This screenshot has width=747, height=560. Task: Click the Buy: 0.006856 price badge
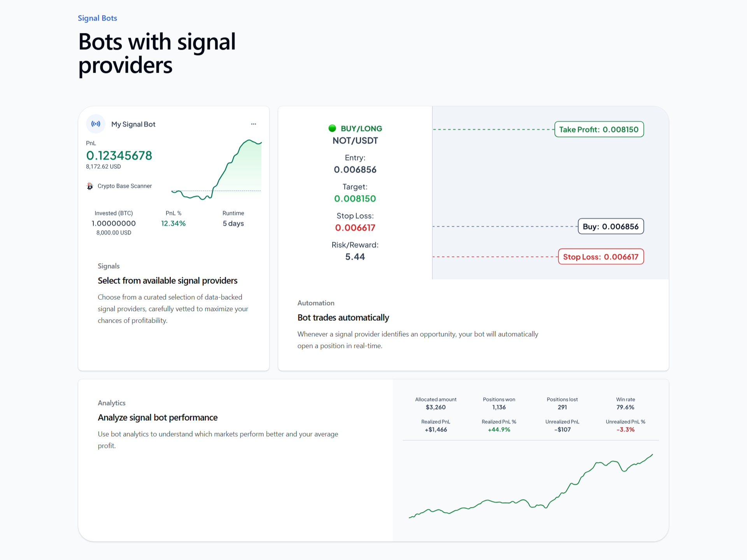tap(610, 226)
